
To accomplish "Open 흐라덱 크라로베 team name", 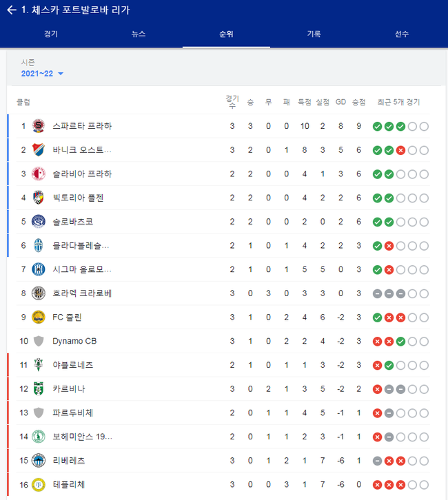I will coord(82,293).
